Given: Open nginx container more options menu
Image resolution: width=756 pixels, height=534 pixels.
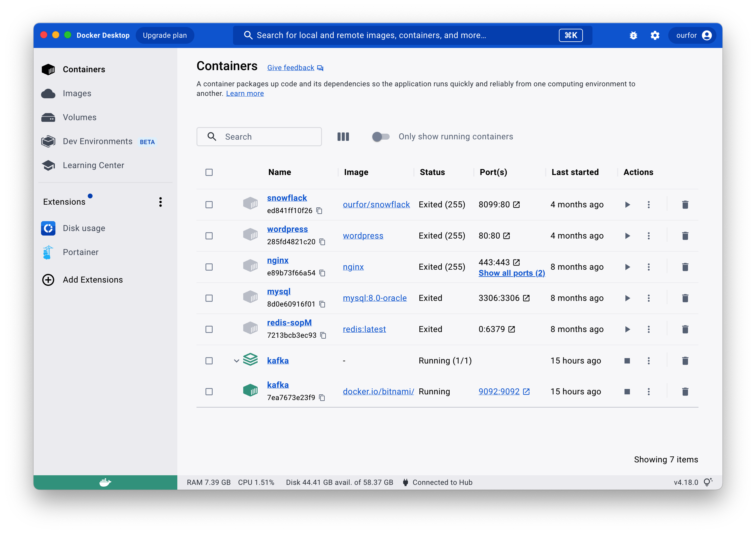Looking at the screenshot, I should (x=648, y=266).
